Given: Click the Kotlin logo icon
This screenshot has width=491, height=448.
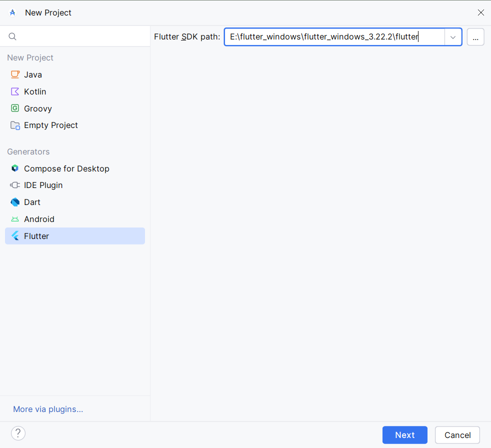Looking at the screenshot, I should (15, 91).
